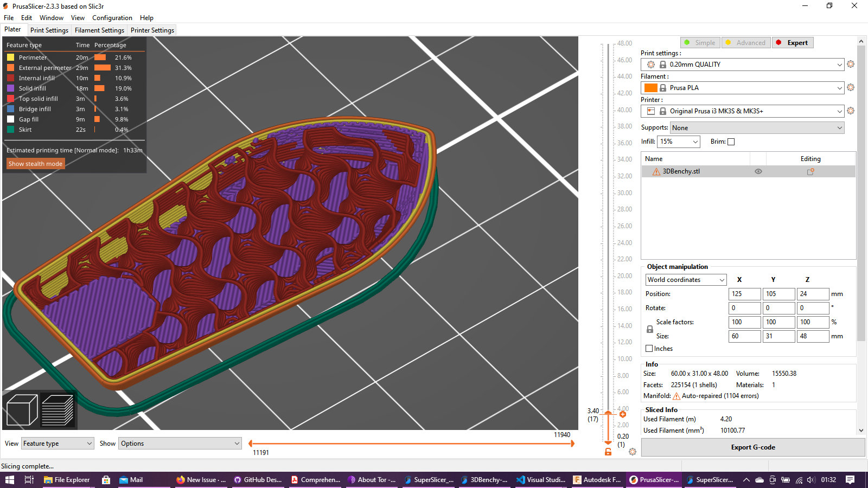Click filament orange color swatch

[651, 88]
